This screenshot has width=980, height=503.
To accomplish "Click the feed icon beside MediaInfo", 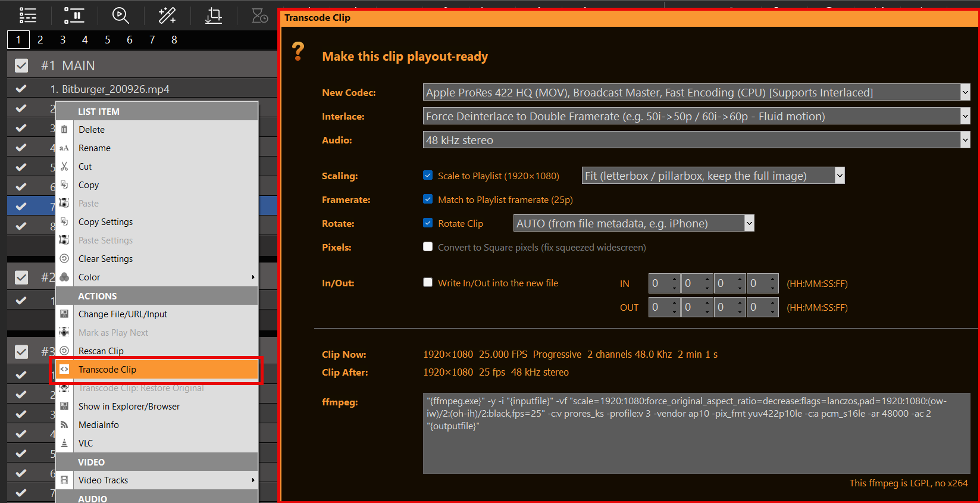I will tap(64, 424).
